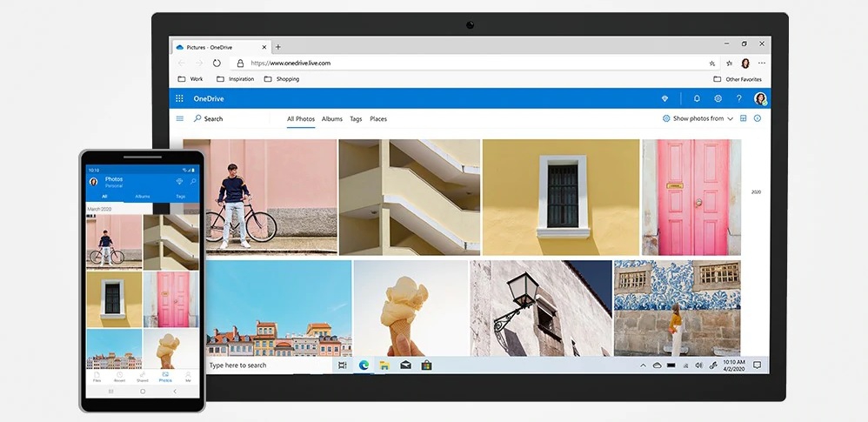Screen dimensions: 868x422
Task: Tap the premium diamond icon in phone app
Action: (x=179, y=182)
